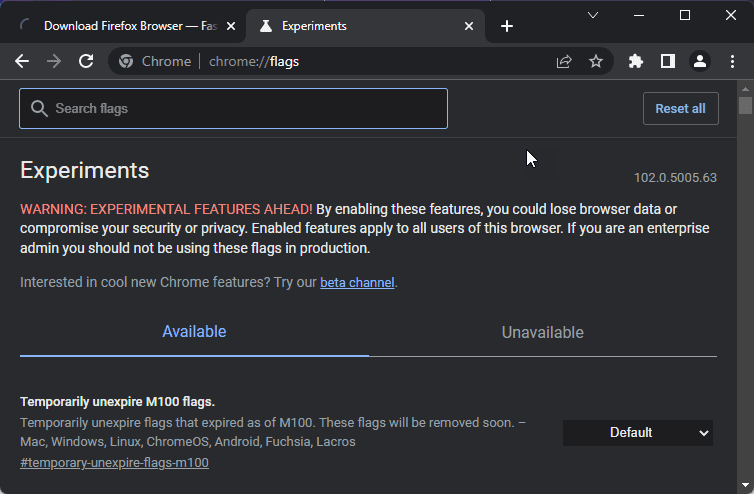This screenshot has width=754, height=494.
Task: Focus the Search flags input field
Action: point(233,109)
